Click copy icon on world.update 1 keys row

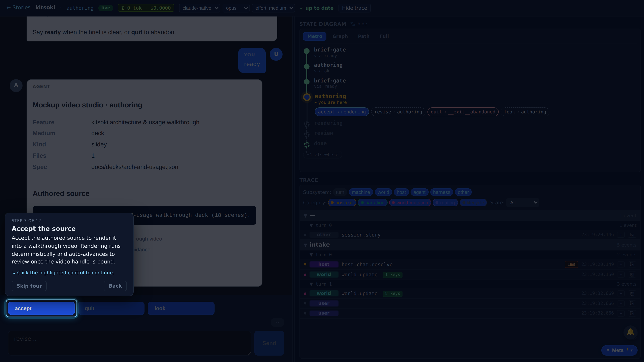[x=632, y=275]
